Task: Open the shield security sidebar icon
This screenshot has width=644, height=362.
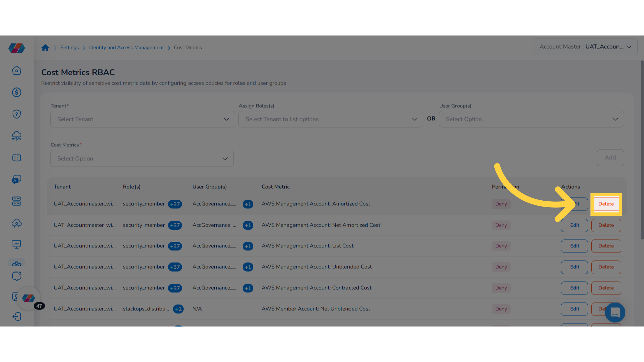Action: coord(17,114)
